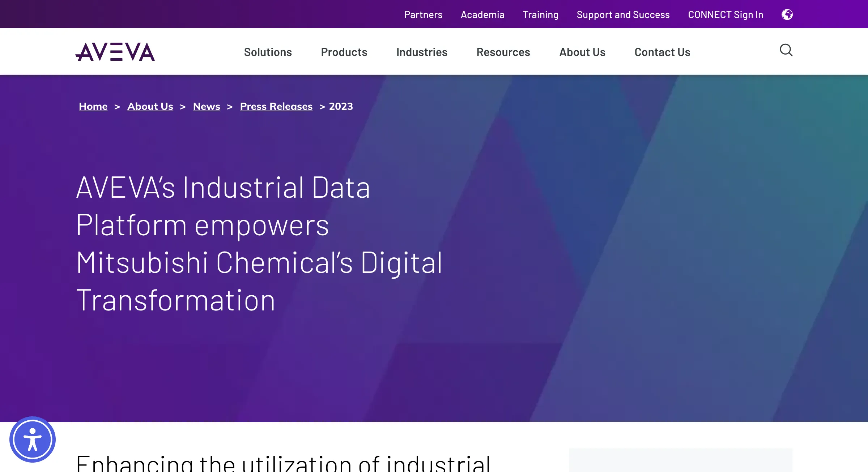Open Support and Success link
This screenshot has height=472, width=868.
click(623, 14)
